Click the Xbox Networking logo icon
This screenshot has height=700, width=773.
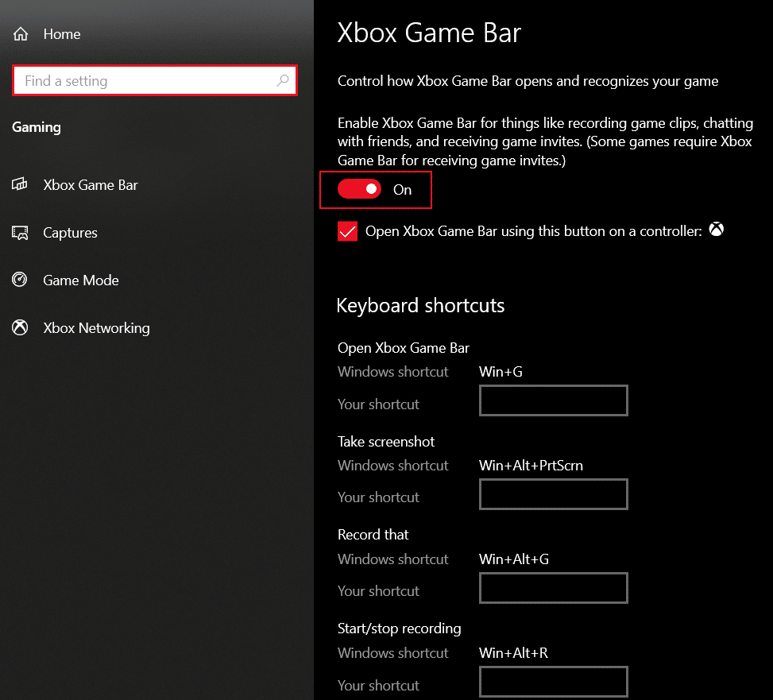(20, 327)
